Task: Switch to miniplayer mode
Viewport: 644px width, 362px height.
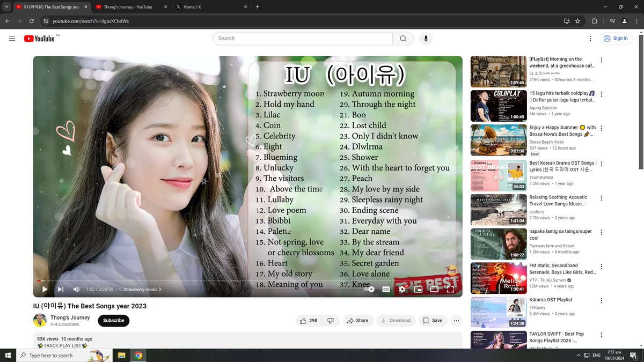Action: point(418,289)
